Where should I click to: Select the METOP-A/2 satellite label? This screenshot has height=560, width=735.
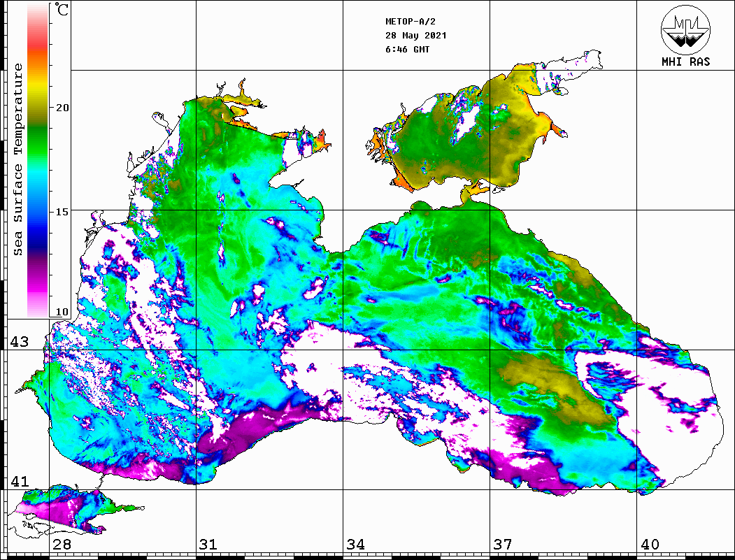[411, 22]
